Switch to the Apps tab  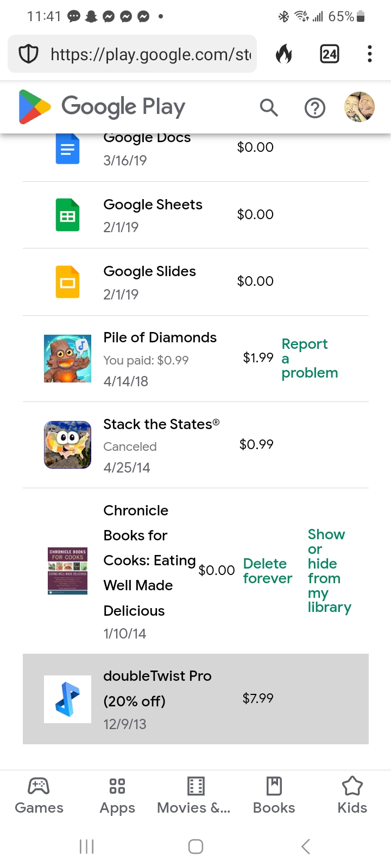click(x=117, y=795)
